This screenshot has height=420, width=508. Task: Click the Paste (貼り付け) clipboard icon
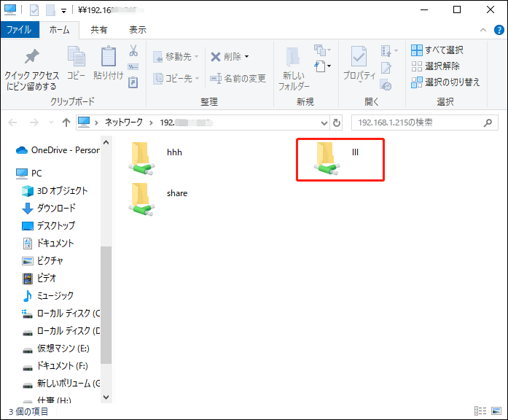[108, 55]
